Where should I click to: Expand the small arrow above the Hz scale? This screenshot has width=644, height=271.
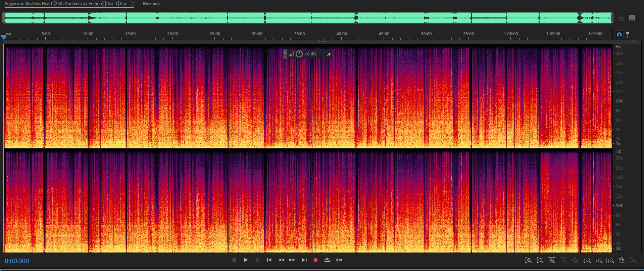click(633, 42)
